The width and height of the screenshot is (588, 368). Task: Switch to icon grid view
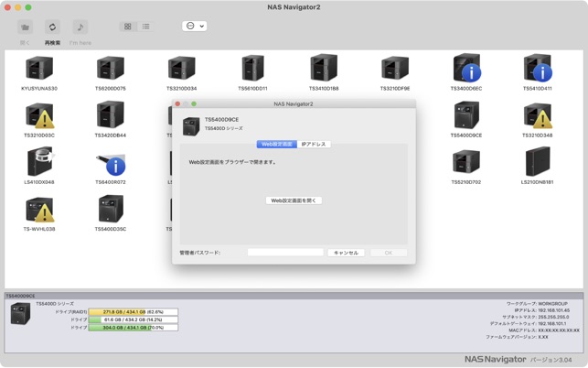[x=128, y=27]
